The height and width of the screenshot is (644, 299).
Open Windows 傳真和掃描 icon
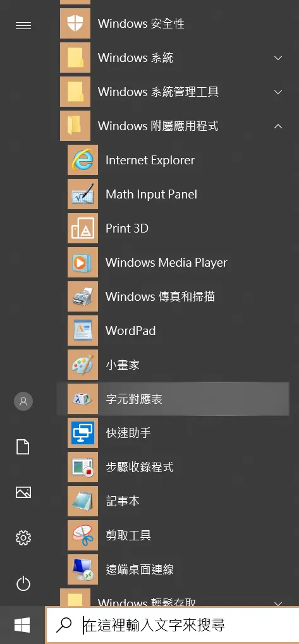[x=83, y=296]
